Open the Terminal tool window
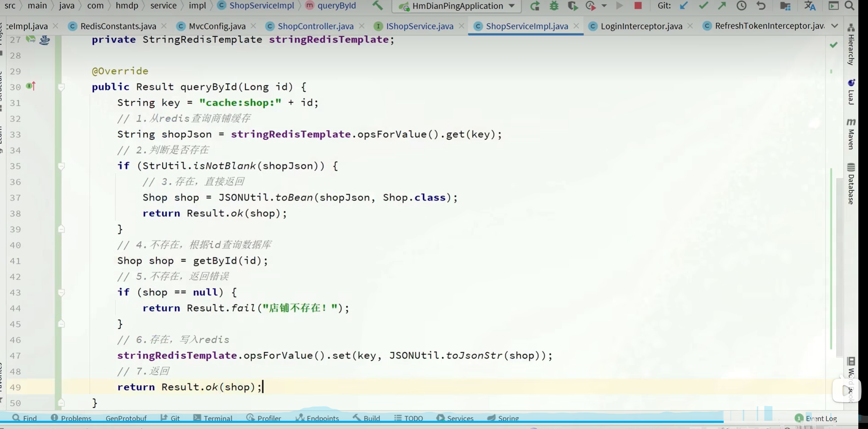This screenshot has height=429, width=868. 213,418
